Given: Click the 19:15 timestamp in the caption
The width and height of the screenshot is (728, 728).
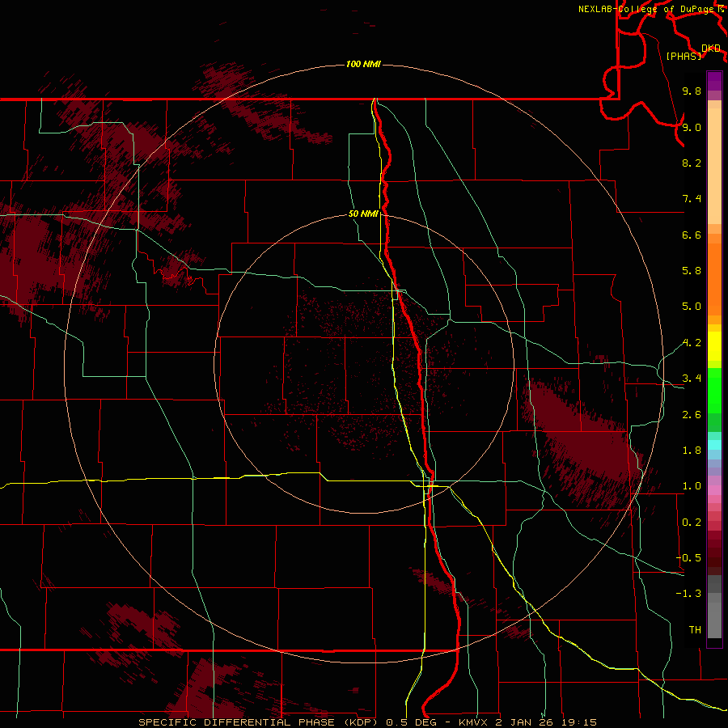Looking at the screenshot, I should [578, 722].
